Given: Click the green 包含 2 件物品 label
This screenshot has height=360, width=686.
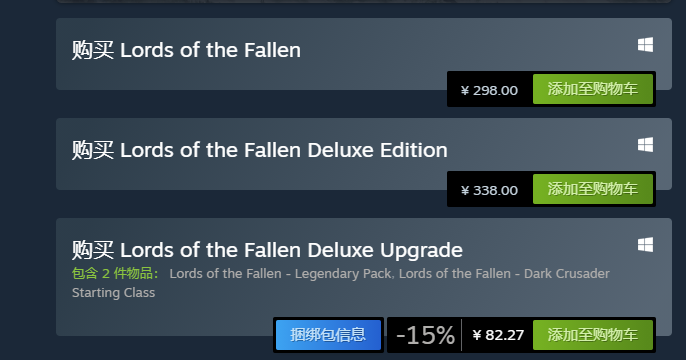Looking at the screenshot, I should click(115, 274).
